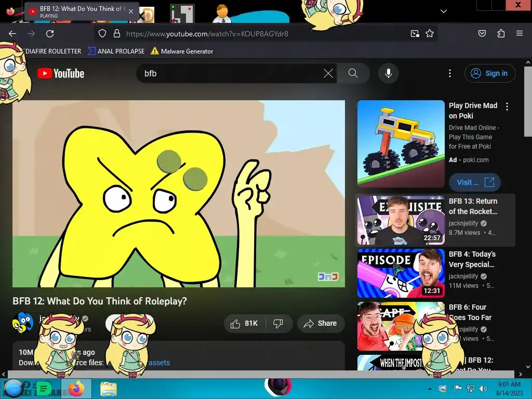This screenshot has height=399, width=532.
Task: Click the horizontal page scrollbar
Action: [261, 374]
